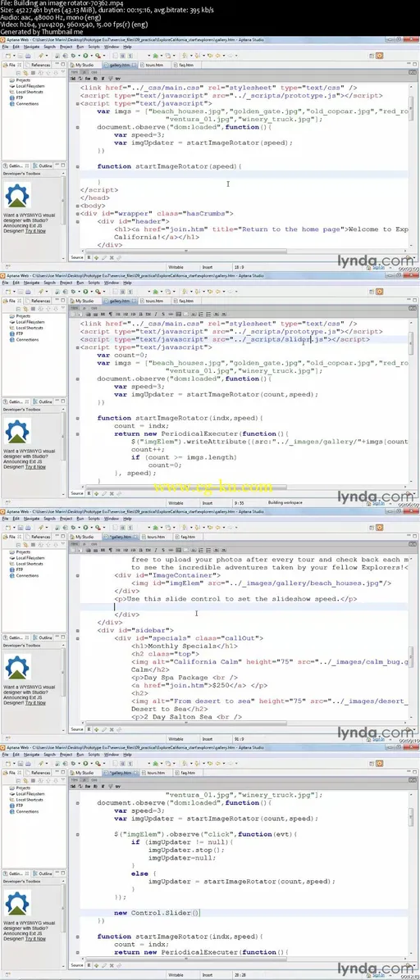
Task: Collapse the imgElem click observe fold in the bottom frame
Action: point(77,834)
